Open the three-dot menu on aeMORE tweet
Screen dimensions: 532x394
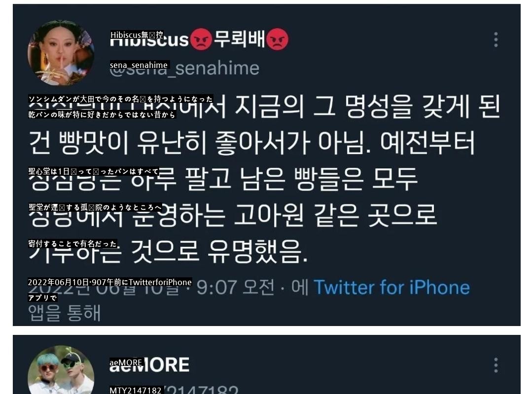(496, 365)
